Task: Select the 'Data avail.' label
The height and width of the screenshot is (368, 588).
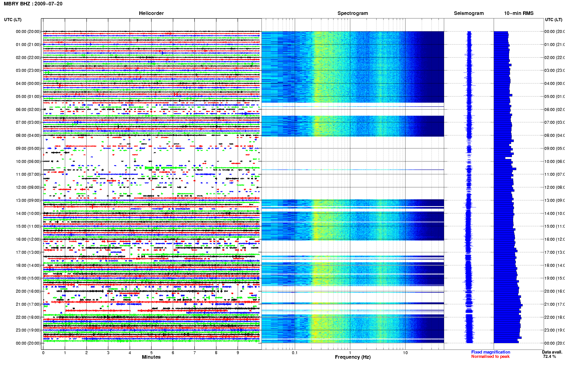Action: coord(552,352)
